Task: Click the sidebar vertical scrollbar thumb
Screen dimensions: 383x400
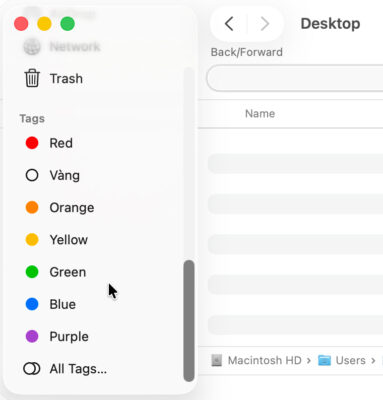Action: pos(189,321)
